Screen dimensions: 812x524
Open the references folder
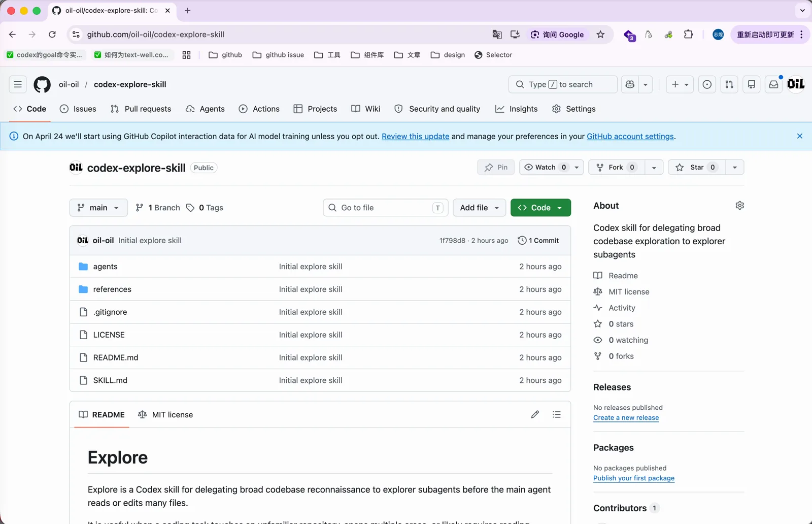(112, 289)
